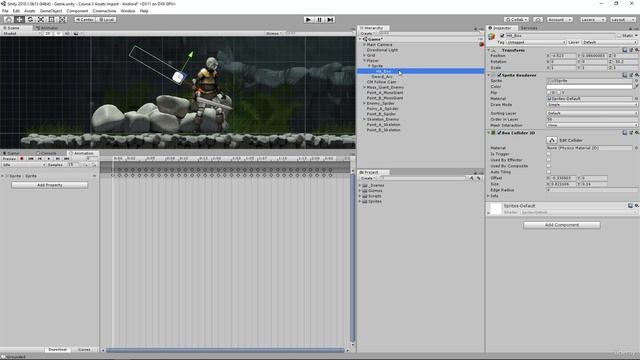Image resolution: width=640 pixels, height=360 pixels.
Task: Enable Flip Y checkbox
Action: 558,93
